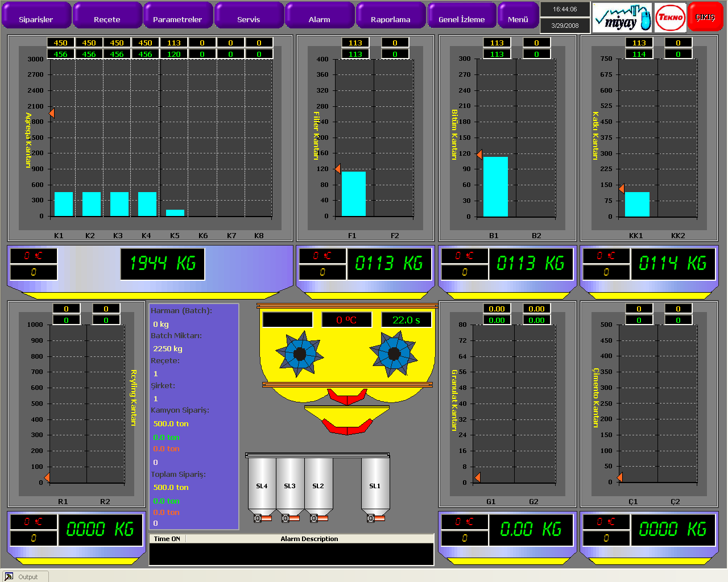Click the miyay logo
This screenshot has width=728, height=582.
click(x=622, y=18)
